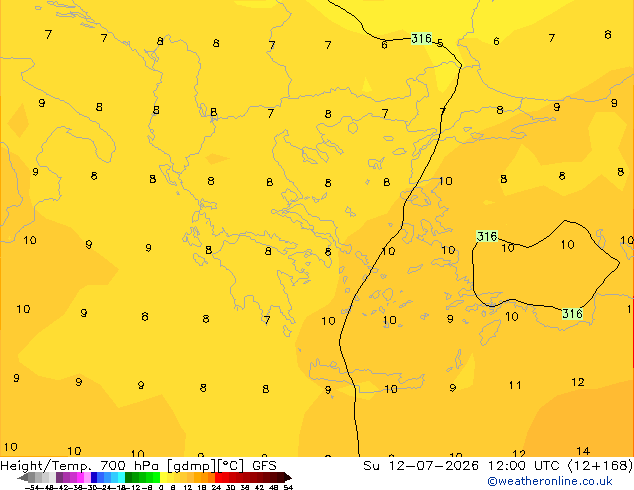Image resolution: width=634 pixels, height=490 pixels.
Task: Pick the bright yellow swatch at scale value 0
Action: [163, 477]
